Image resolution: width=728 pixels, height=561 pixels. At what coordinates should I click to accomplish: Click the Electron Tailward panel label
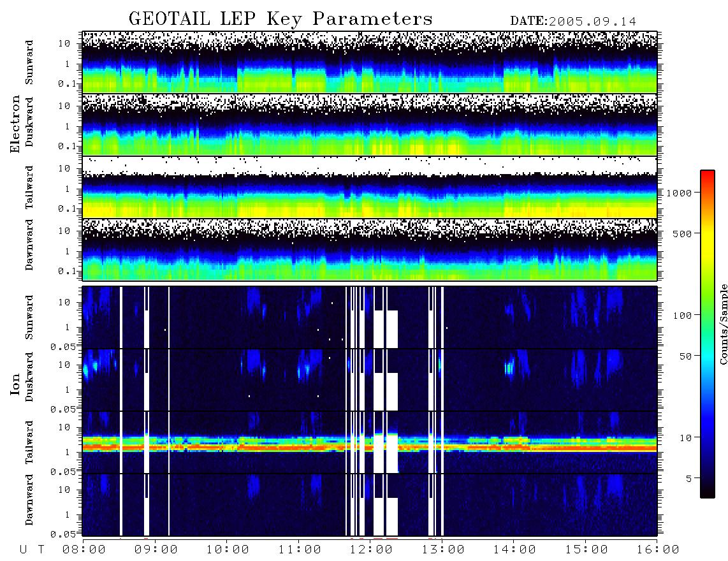(x=29, y=187)
